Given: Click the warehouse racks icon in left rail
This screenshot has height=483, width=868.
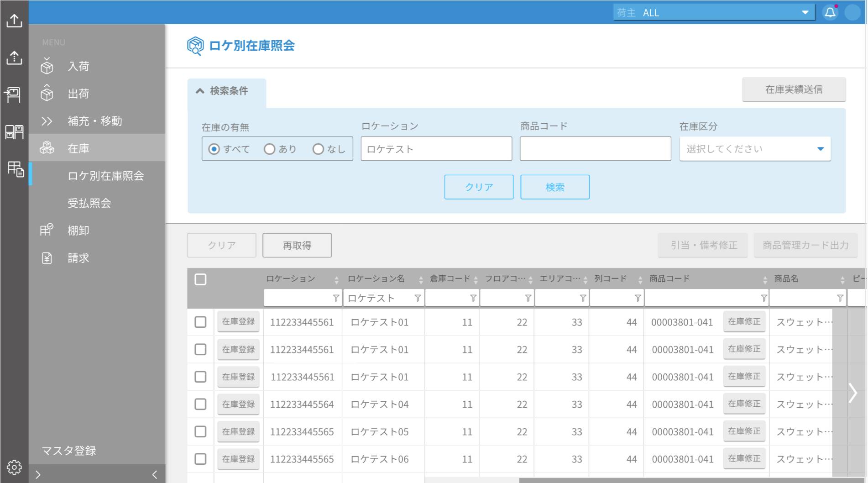Looking at the screenshot, I should coord(14,132).
